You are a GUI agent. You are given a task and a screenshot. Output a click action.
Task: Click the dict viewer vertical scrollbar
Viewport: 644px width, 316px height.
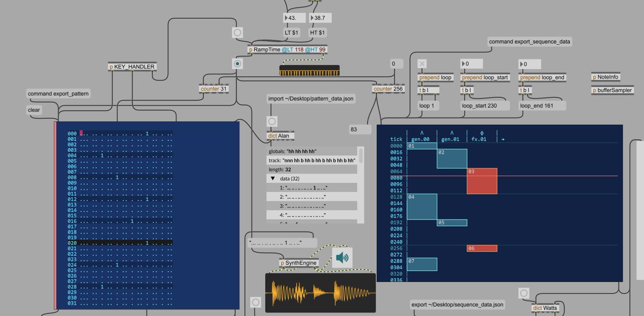tap(361, 156)
